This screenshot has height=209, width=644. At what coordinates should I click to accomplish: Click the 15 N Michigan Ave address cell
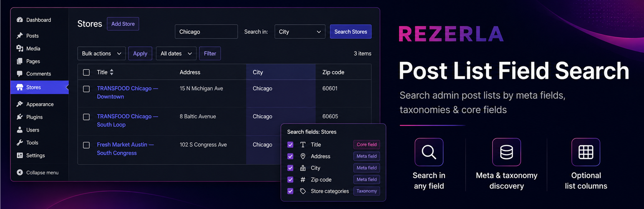(x=201, y=89)
